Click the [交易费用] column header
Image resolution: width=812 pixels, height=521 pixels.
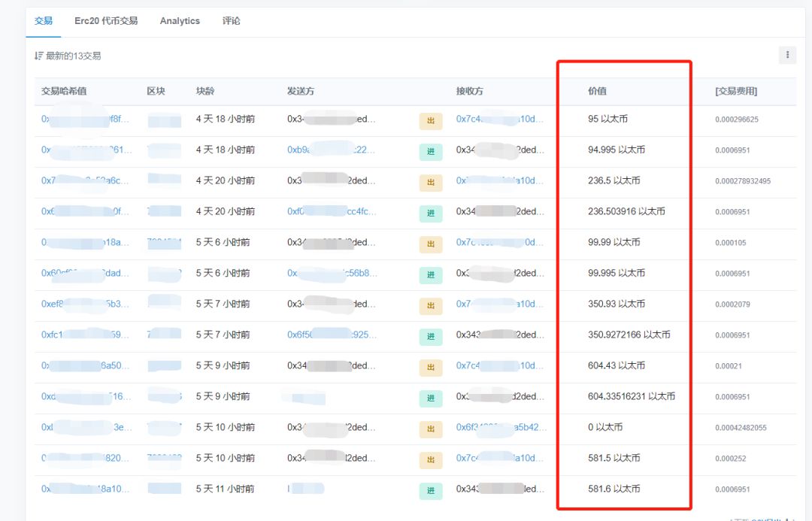736,91
